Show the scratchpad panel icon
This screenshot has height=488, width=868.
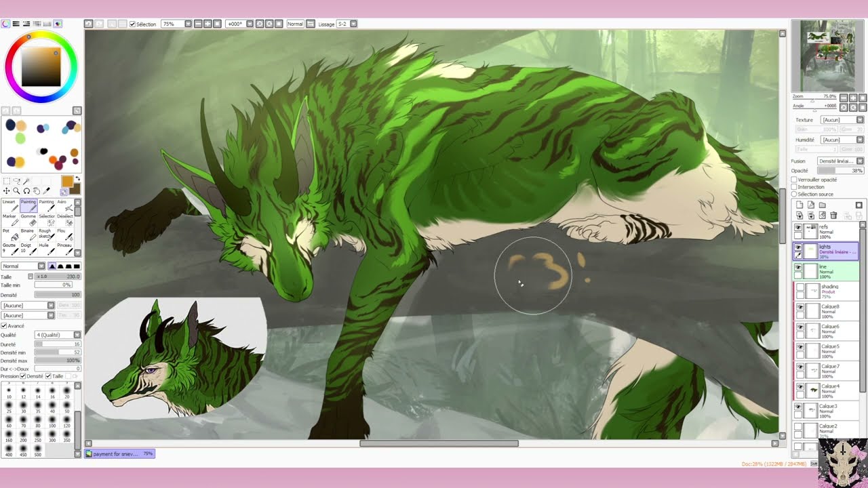pos(58,24)
